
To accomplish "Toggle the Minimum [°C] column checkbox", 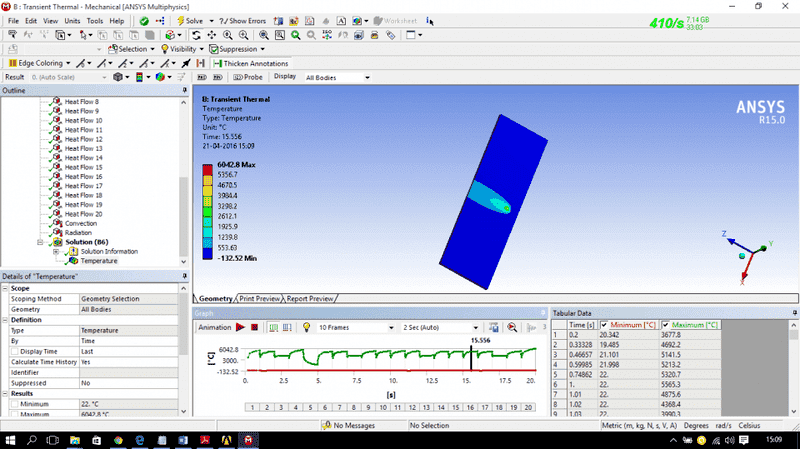I will pos(606,325).
